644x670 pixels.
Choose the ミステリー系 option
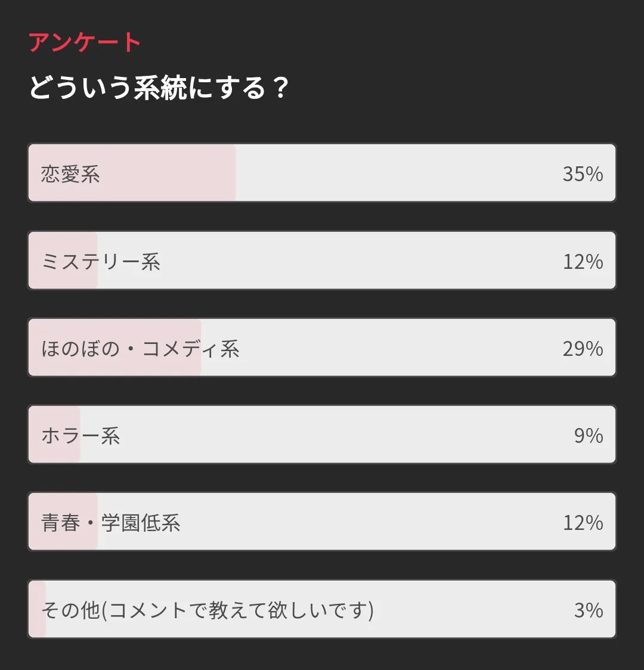[x=322, y=260]
